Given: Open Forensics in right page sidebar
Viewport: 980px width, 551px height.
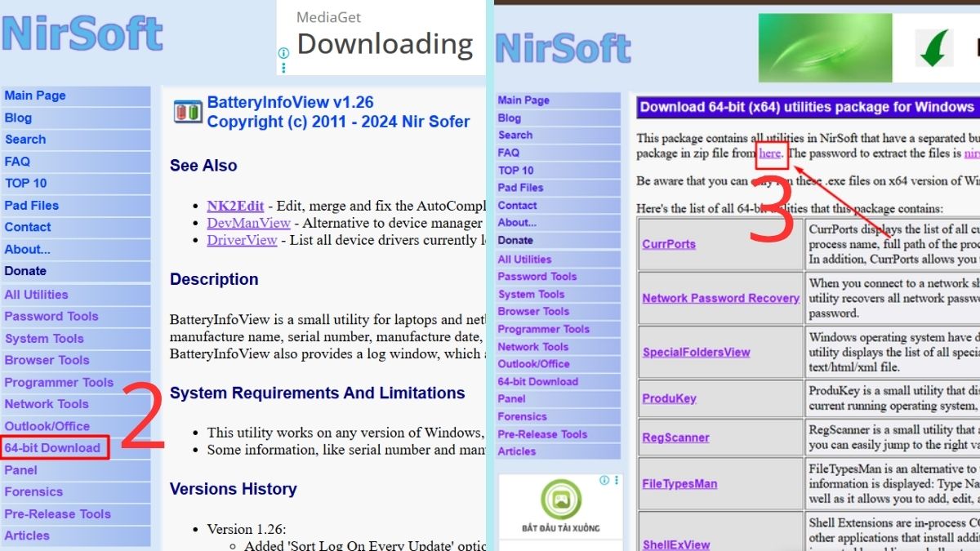Looking at the screenshot, I should click(523, 416).
